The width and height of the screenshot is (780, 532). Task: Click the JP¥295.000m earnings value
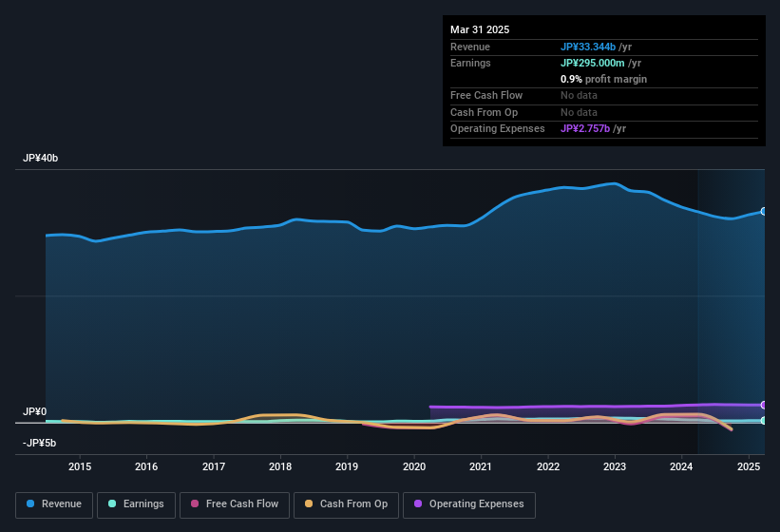[593, 63]
